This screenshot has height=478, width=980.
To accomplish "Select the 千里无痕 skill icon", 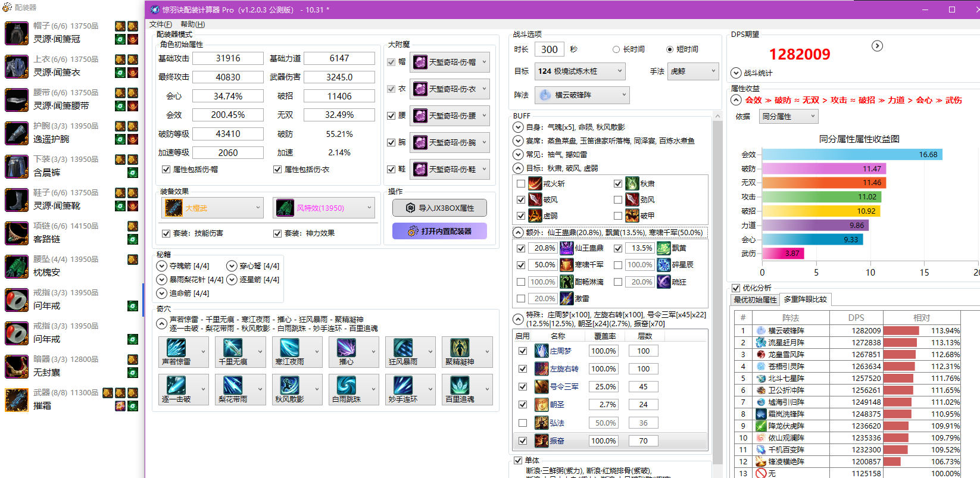I will pyautogui.click(x=232, y=348).
